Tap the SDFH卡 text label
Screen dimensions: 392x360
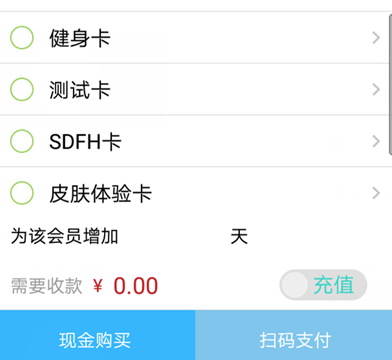point(85,142)
